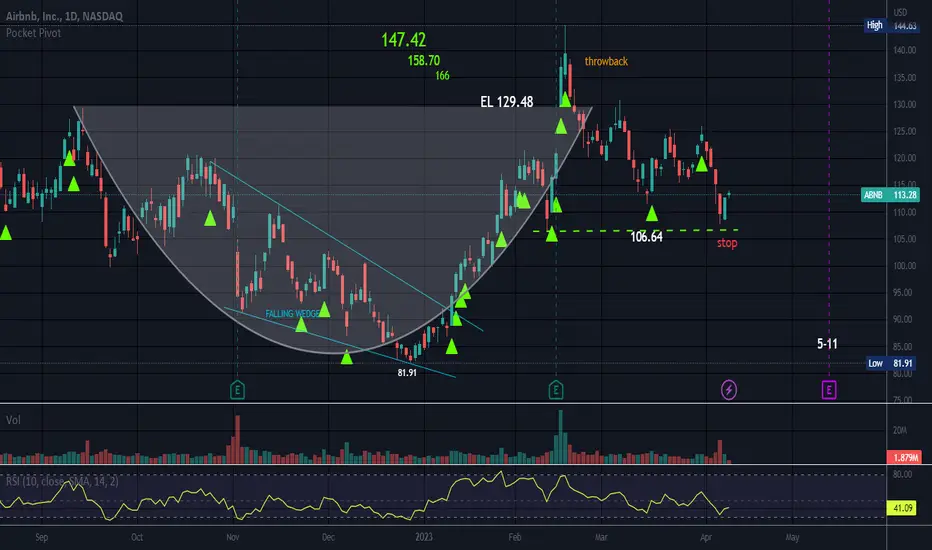Click the Oct label on time axis
Image resolution: width=932 pixels, height=550 pixels.
pos(137,538)
